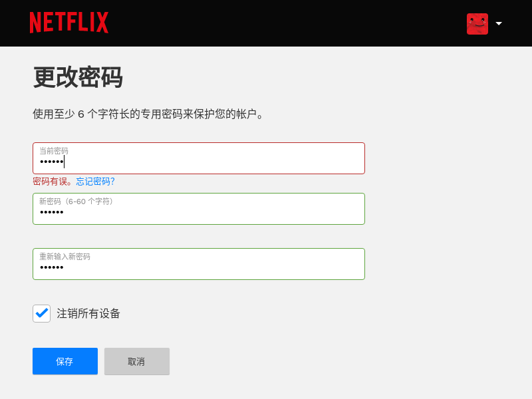This screenshot has width=532, height=399.
Task: Click the 注销所有设备 checkbox label text
Action: point(88,313)
